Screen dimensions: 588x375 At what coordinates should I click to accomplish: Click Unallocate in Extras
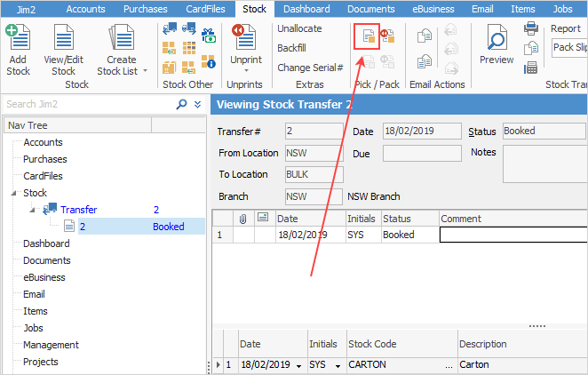click(x=299, y=28)
